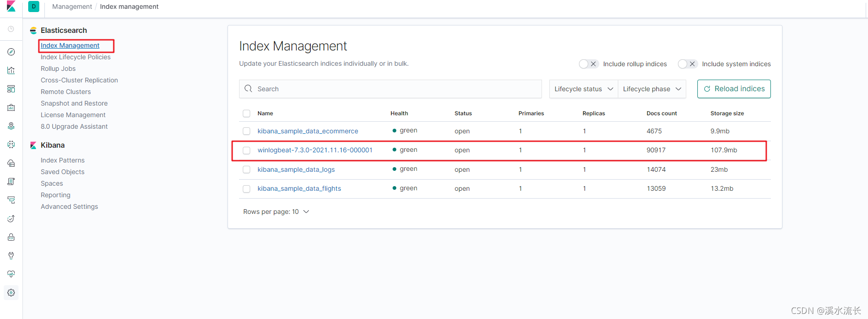
Task: Open the APM icon in the side nav
Action: [x=11, y=200]
